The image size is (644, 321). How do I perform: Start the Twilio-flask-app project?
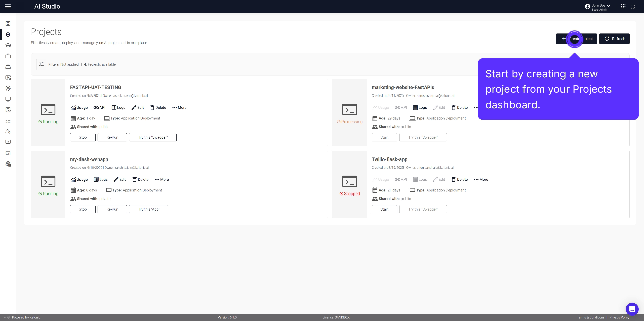[384, 209]
